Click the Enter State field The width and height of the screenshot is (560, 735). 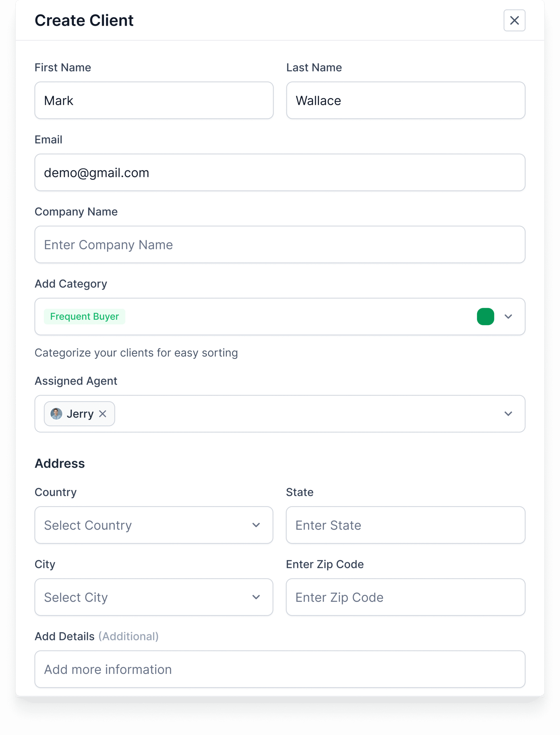click(406, 525)
